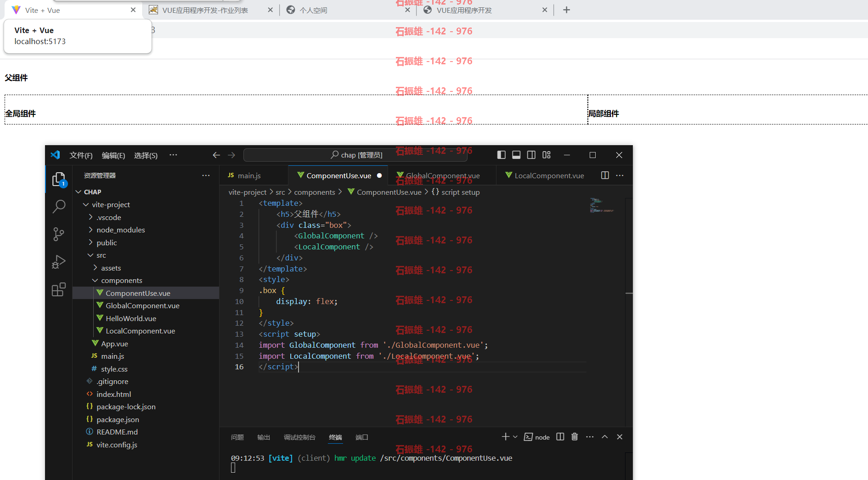
Task: Open the 选择(S) menu
Action: pos(146,156)
